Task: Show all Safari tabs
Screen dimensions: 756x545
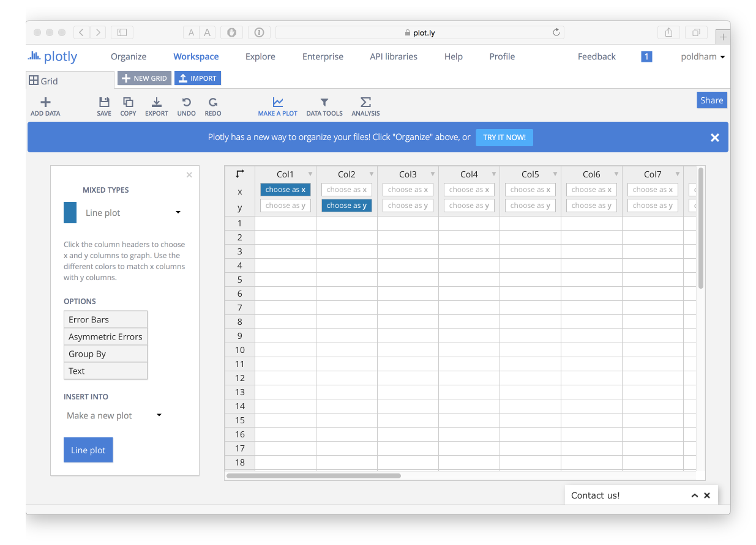Action: click(696, 32)
